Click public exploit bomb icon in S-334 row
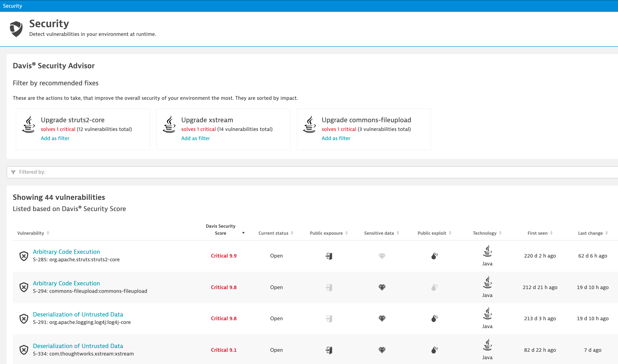This screenshot has height=364, width=618. [434, 350]
